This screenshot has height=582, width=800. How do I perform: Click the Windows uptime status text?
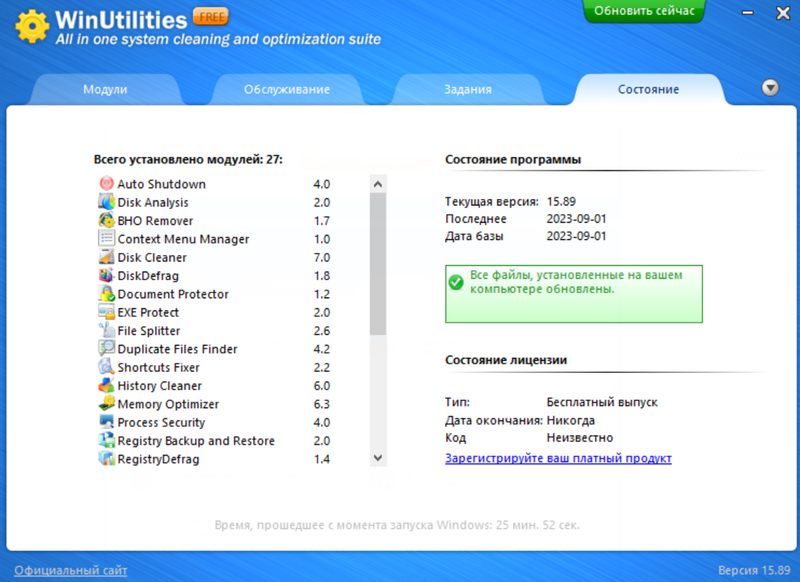pos(397,525)
